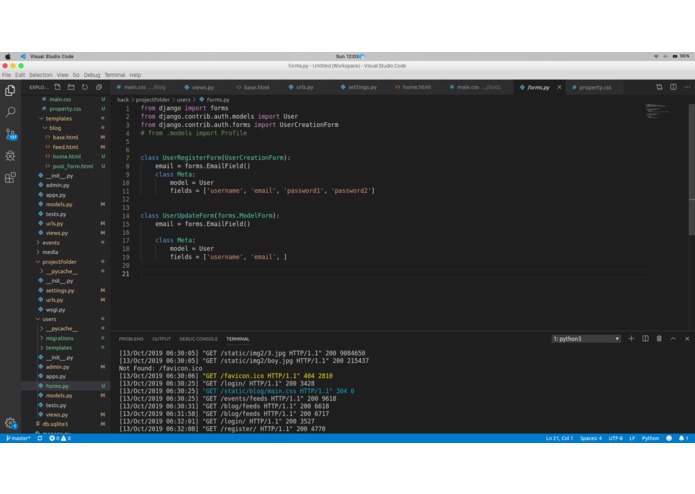Expand the media folder
Viewport: 695px width, 494px height.
(50, 252)
